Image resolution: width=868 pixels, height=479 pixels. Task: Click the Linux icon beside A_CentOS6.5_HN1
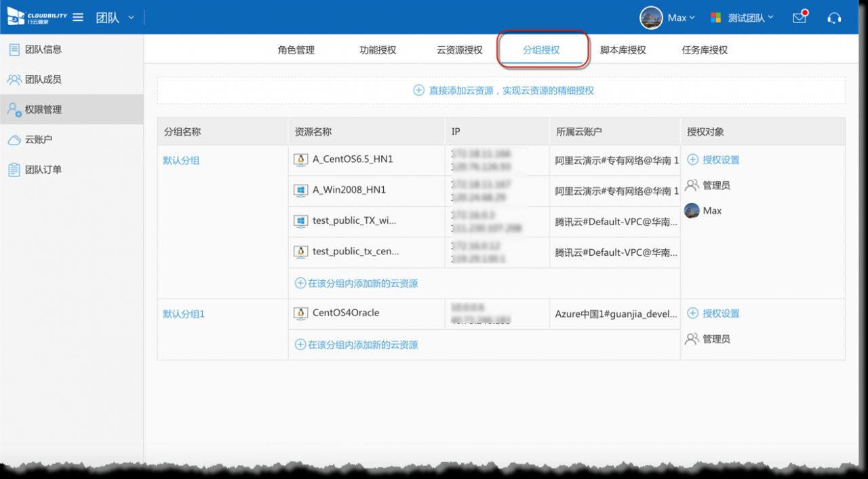pos(300,159)
